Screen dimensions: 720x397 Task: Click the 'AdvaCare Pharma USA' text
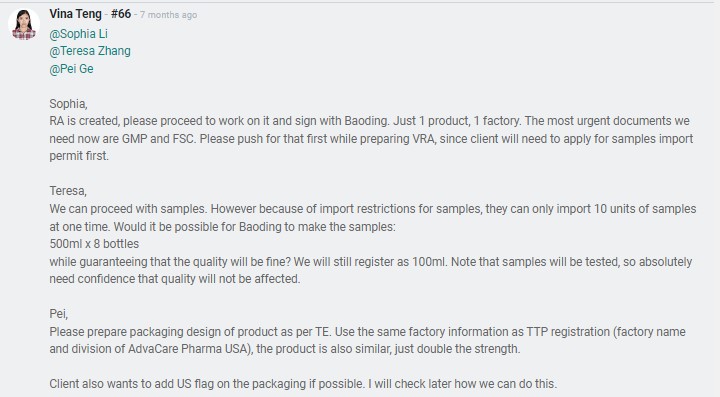[x=191, y=349]
